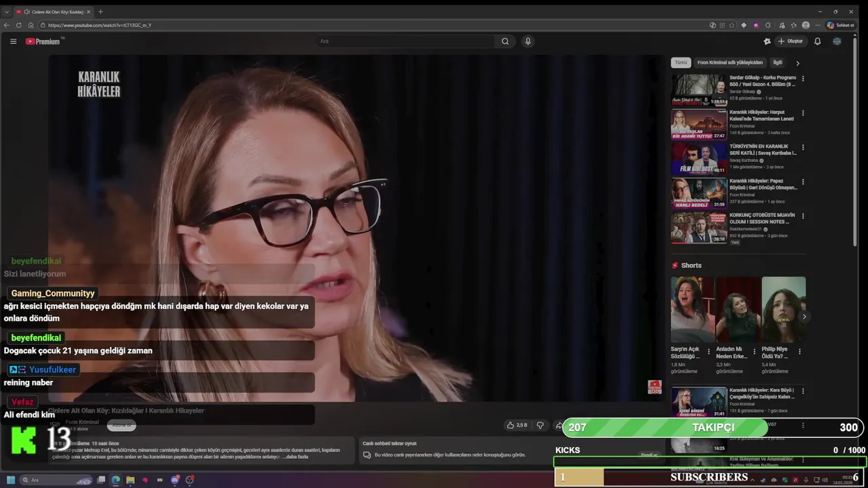Image resolution: width=868 pixels, height=488 pixels.
Task: Open the Harput Kalesi video thumbnail
Action: point(699,124)
